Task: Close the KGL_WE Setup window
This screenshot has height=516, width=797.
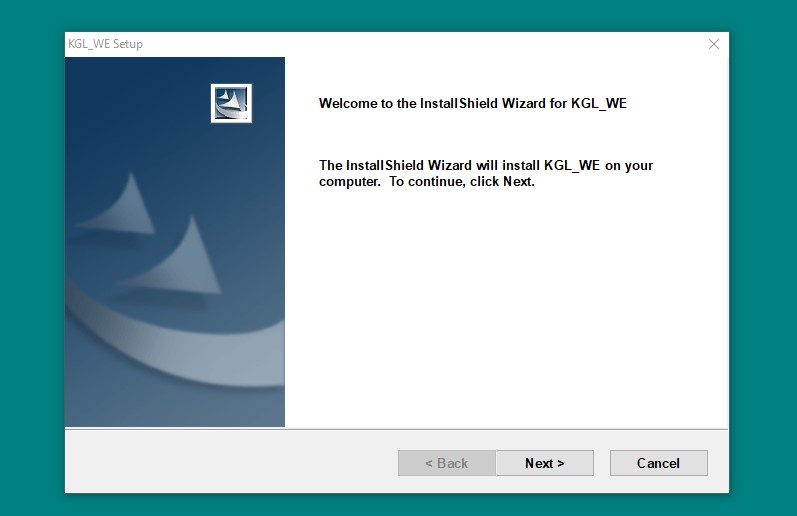Action: coord(714,44)
